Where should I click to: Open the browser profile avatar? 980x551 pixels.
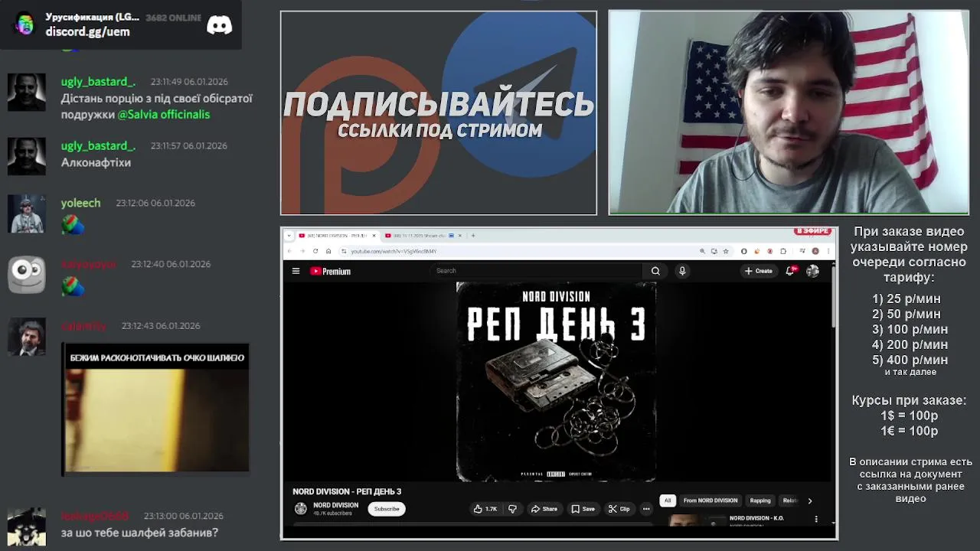coord(815,251)
